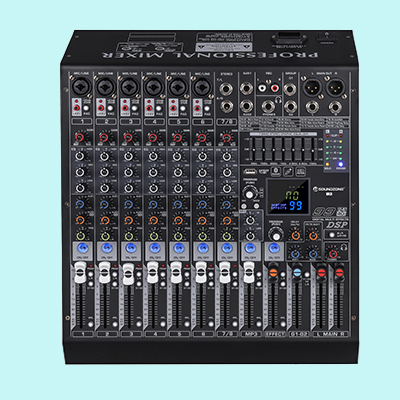Select the red RCA REC output jack

pyautogui.click(x=274, y=88)
